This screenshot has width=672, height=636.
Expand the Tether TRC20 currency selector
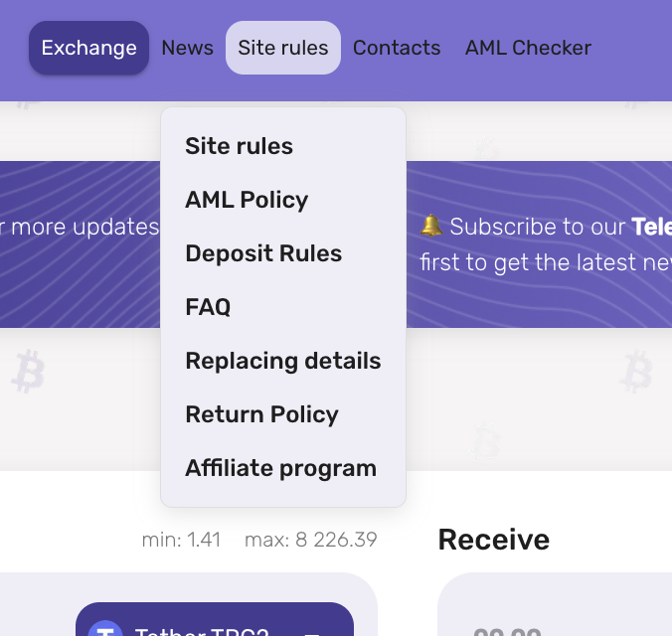tap(215, 626)
